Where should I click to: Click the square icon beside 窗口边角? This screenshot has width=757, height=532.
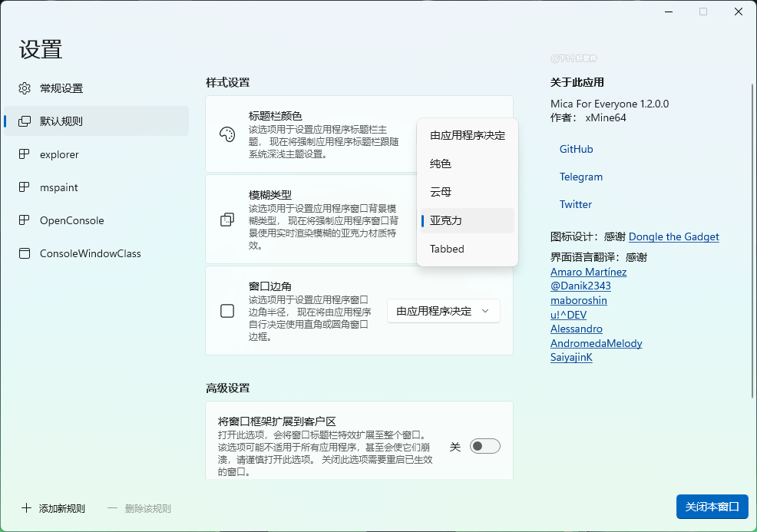tap(227, 311)
